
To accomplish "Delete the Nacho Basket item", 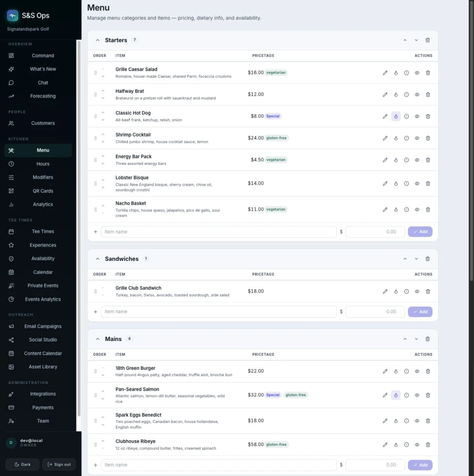I will coord(428,210).
